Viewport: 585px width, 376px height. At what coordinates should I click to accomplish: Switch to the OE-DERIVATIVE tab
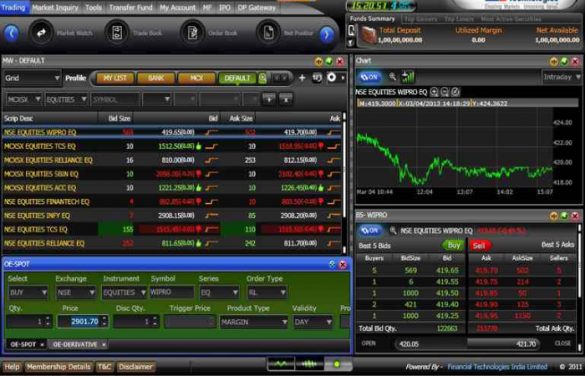[x=77, y=344]
